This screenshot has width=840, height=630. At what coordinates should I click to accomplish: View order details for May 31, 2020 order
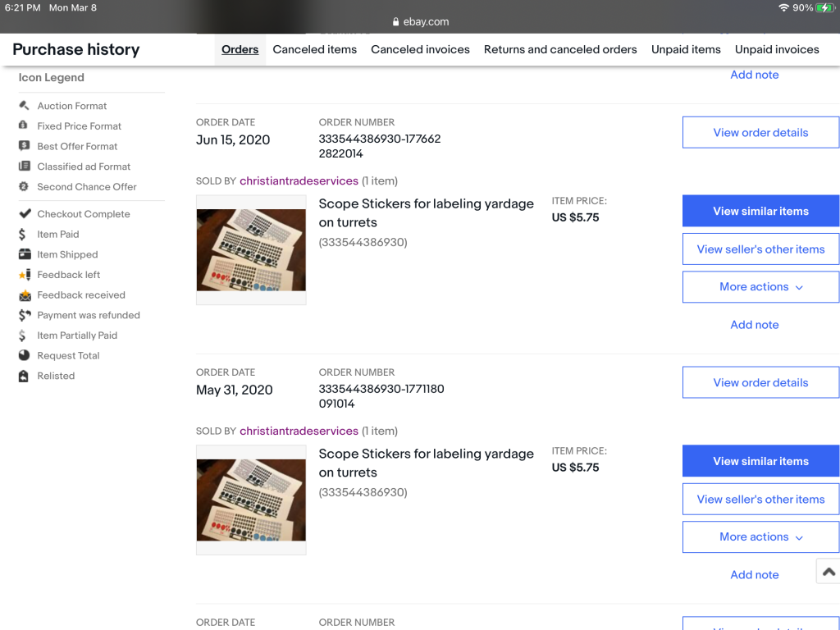tap(760, 382)
